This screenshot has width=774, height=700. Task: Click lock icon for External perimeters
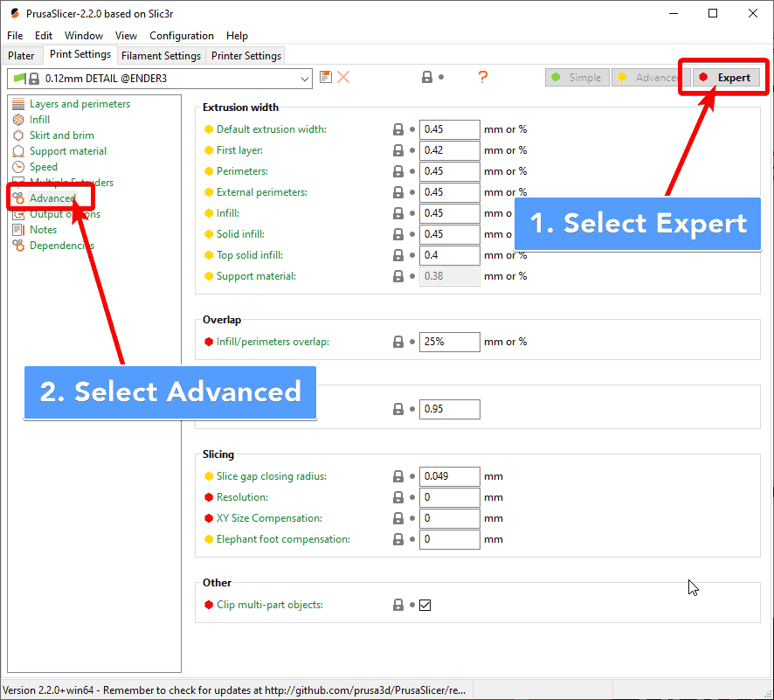(397, 192)
